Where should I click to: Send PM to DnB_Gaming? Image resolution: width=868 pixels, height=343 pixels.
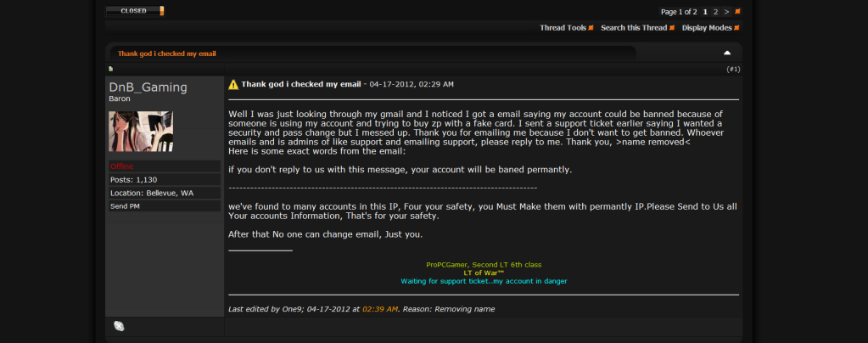click(x=125, y=206)
